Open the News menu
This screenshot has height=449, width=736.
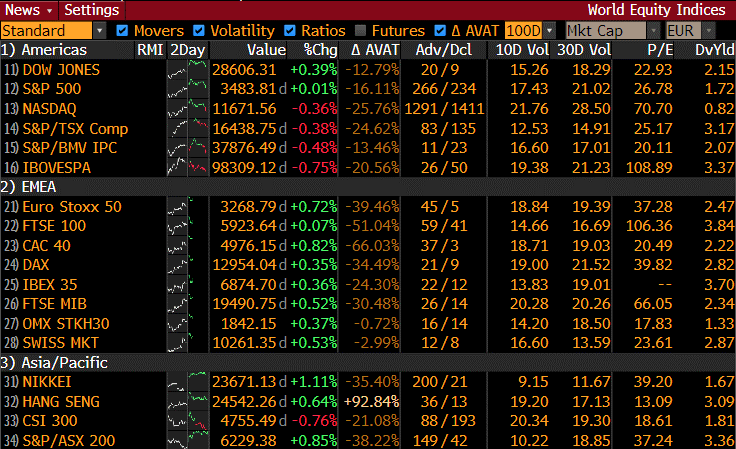tap(29, 10)
